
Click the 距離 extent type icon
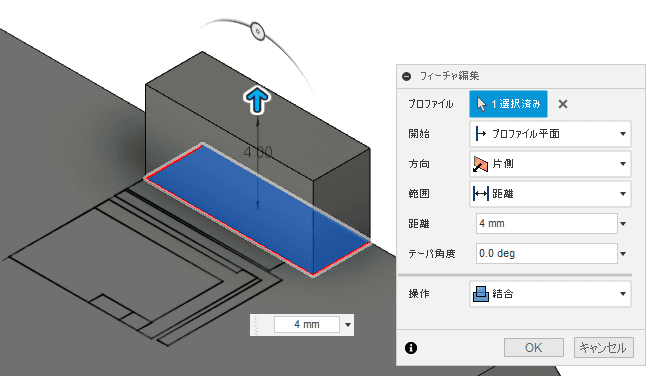pyautogui.click(x=480, y=194)
